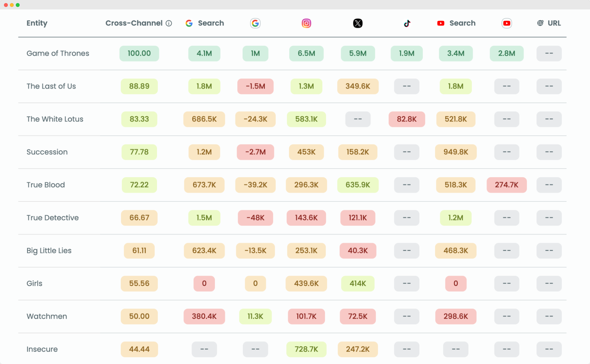Viewport: 590px width, 364px height.
Task: Click the 61.11 cross-channel score
Action: point(139,251)
